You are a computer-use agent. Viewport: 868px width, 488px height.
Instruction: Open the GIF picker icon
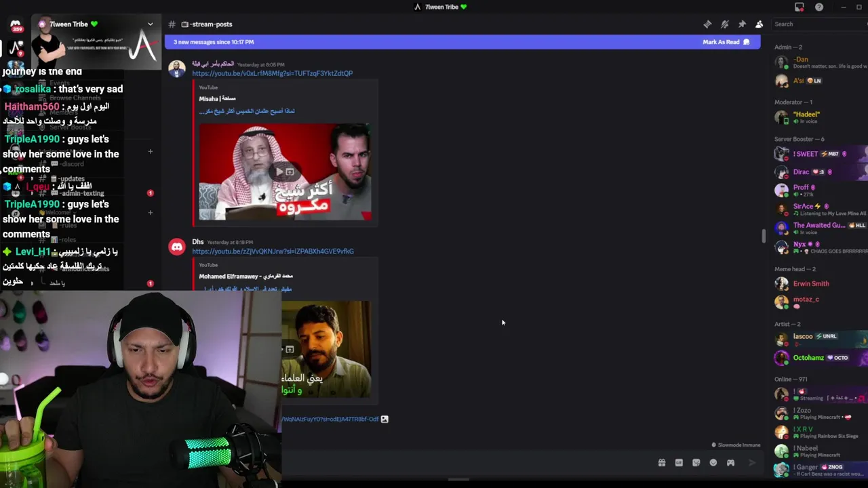(x=679, y=463)
